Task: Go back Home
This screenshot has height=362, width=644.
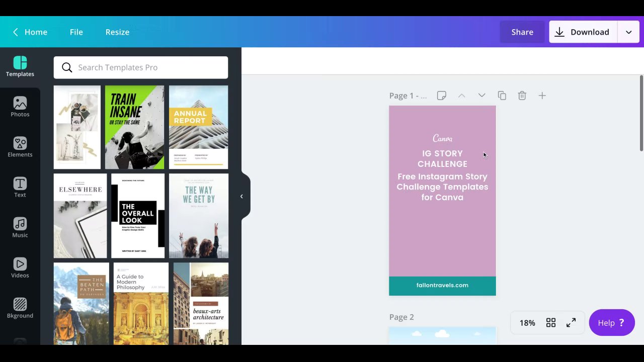Action: [x=30, y=32]
